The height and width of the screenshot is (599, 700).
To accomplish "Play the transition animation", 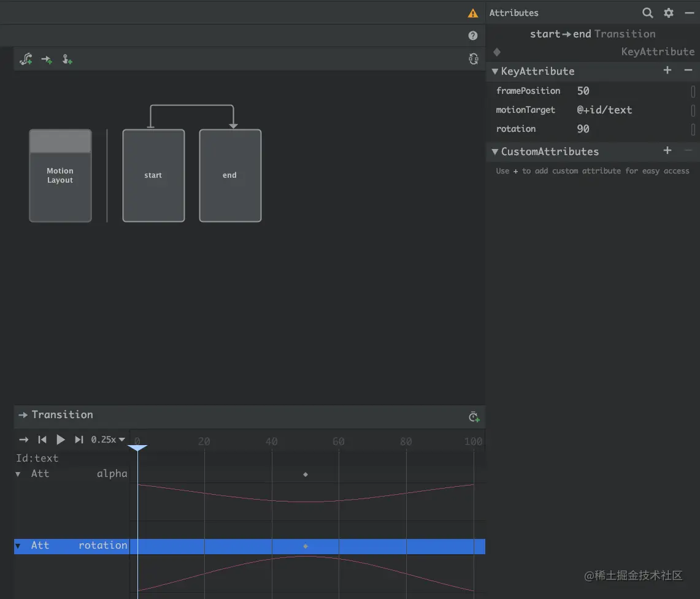I will (x=60, y=440).
